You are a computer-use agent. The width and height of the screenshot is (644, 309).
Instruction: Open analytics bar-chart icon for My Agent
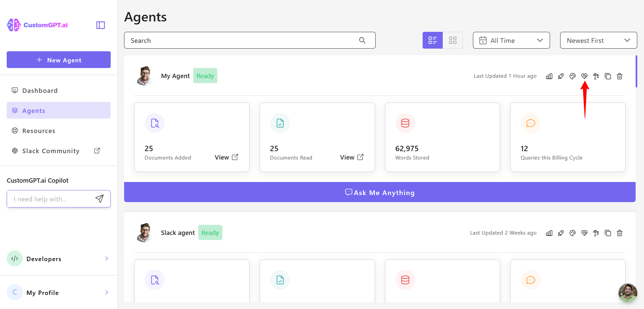pyautogui.click(x=549, y=76)
